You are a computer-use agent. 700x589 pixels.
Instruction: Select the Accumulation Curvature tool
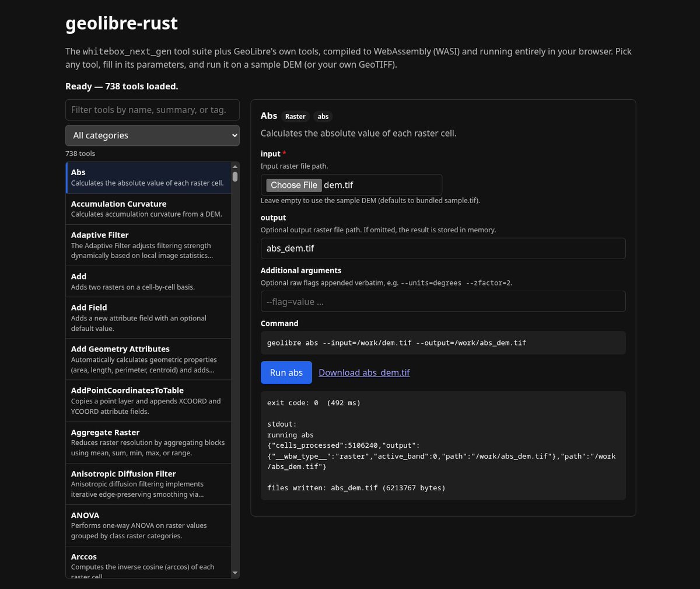[148, 209]
